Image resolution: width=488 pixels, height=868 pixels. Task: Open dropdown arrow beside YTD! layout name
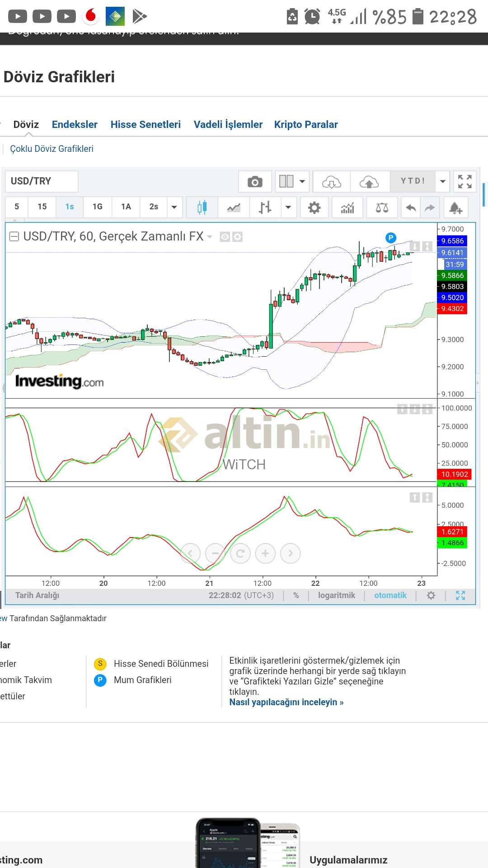(x=443, y=182)
